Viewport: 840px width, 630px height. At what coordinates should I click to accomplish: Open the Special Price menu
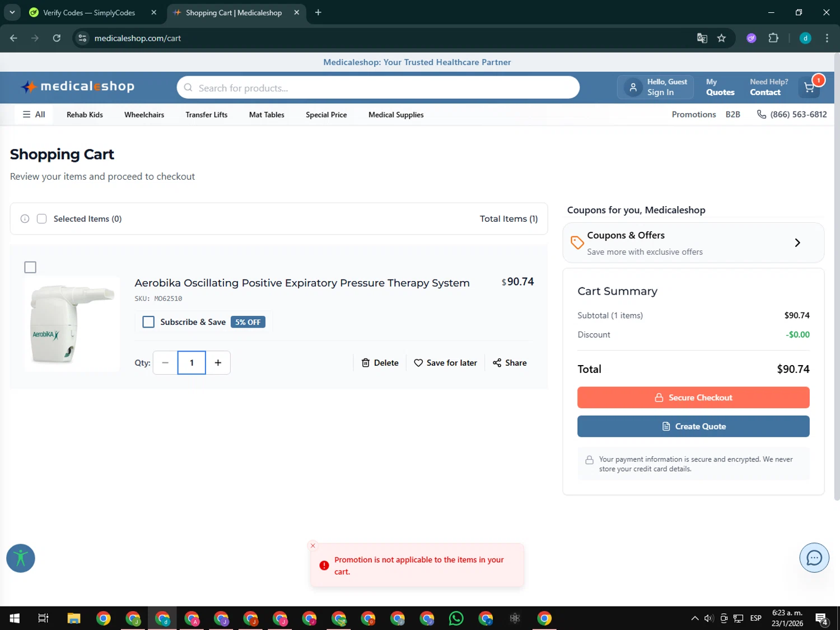point(326,115)
